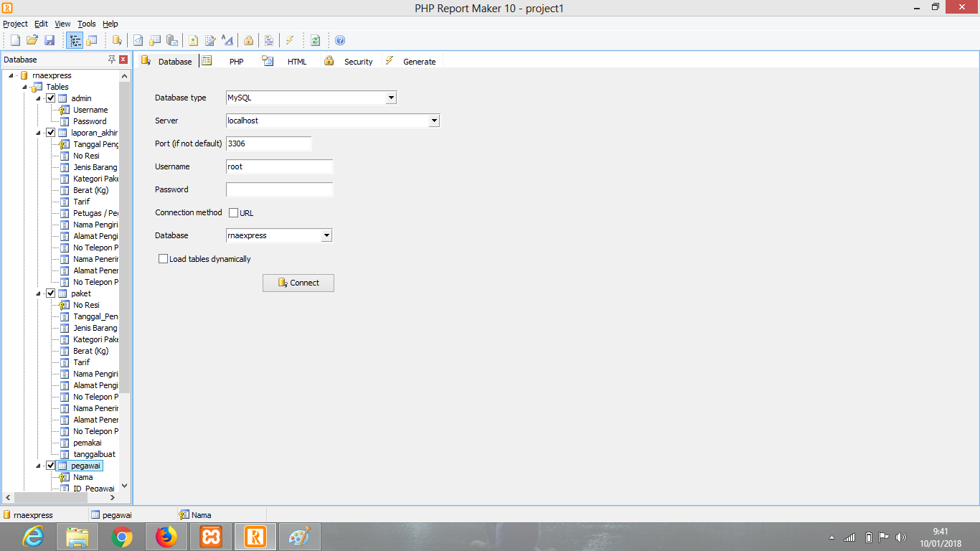Click the volume speaker icon in system tray
The width and height of the screenshot is (980, 551).
click(901, 537)
